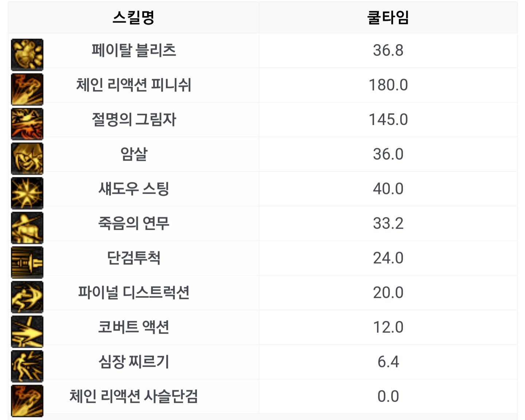The height and width of the screenshot is (420, 525).
Task: Click the 체인 리액션 피니쉬 skill icon
Action: pos(27,89)
